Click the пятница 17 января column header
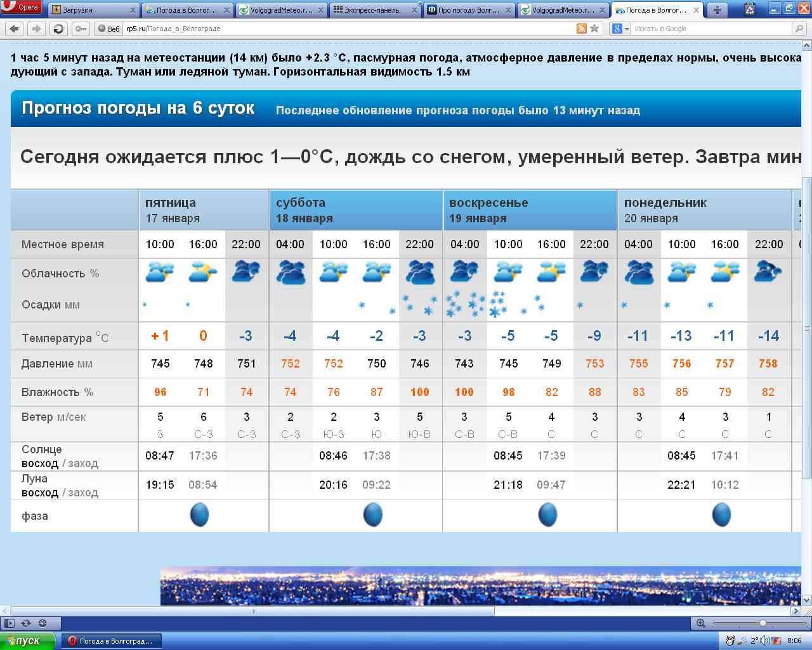 click(204, 210)
